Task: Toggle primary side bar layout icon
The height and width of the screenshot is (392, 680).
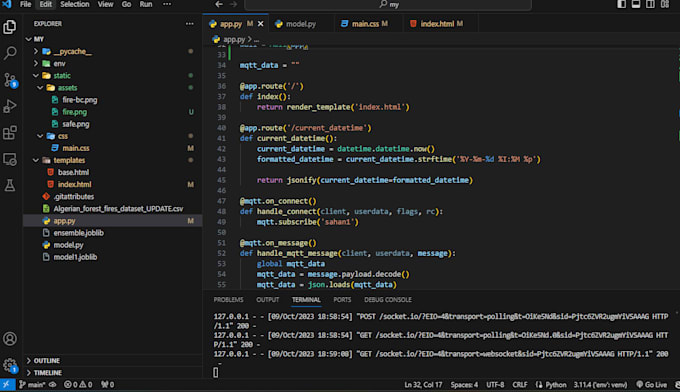Action: tap(621, 4)
